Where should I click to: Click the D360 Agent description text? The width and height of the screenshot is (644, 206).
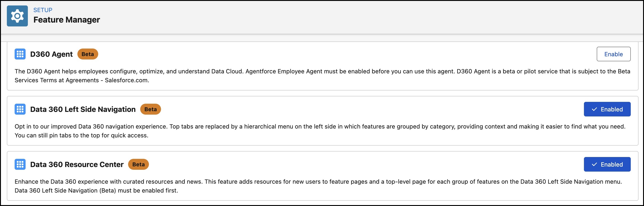tap(322, 76)
